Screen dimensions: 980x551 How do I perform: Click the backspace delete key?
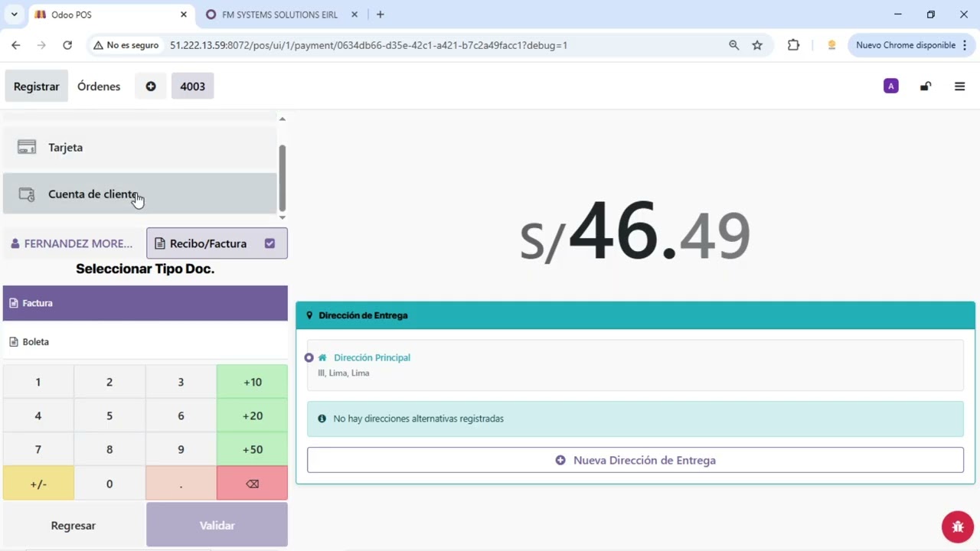pos(252,484)
